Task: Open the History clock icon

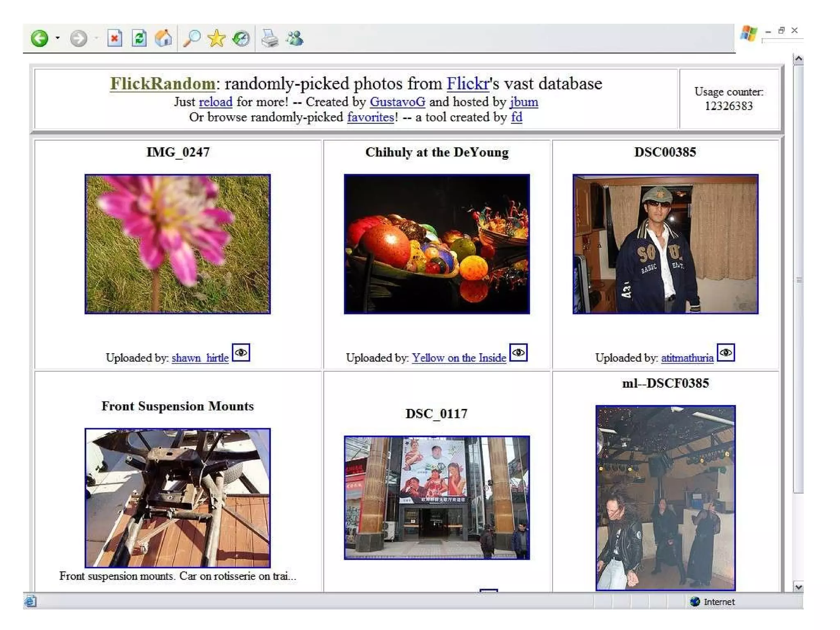Action: [241, 39]
